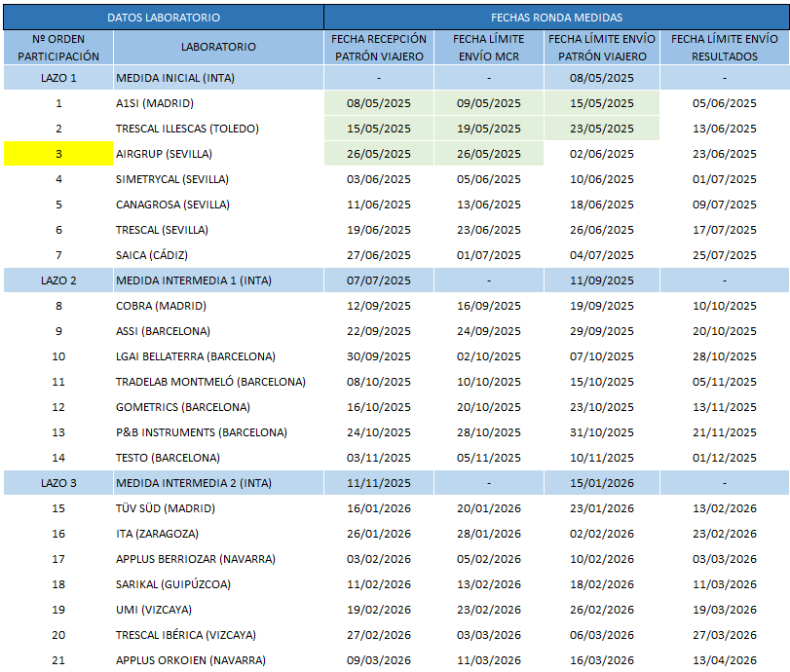Screen dimensions: 790x672
Task: Select the MEDIDA INTERMEDIA 1 (INTA) cell
Action: click(218, 280)
